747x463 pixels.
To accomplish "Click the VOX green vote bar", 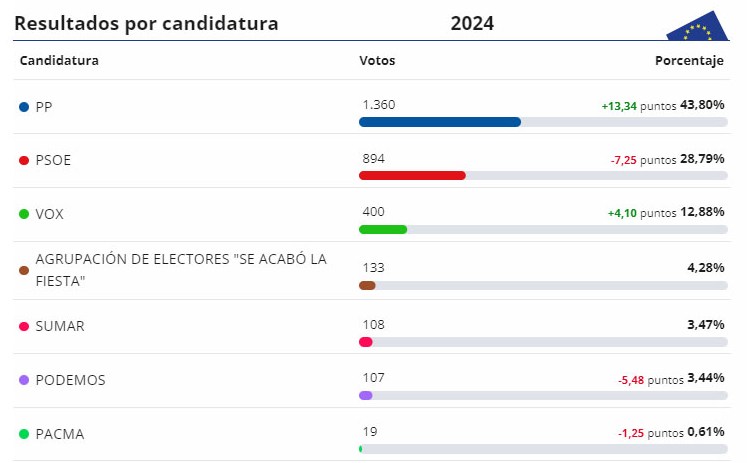I will (383, 230).
